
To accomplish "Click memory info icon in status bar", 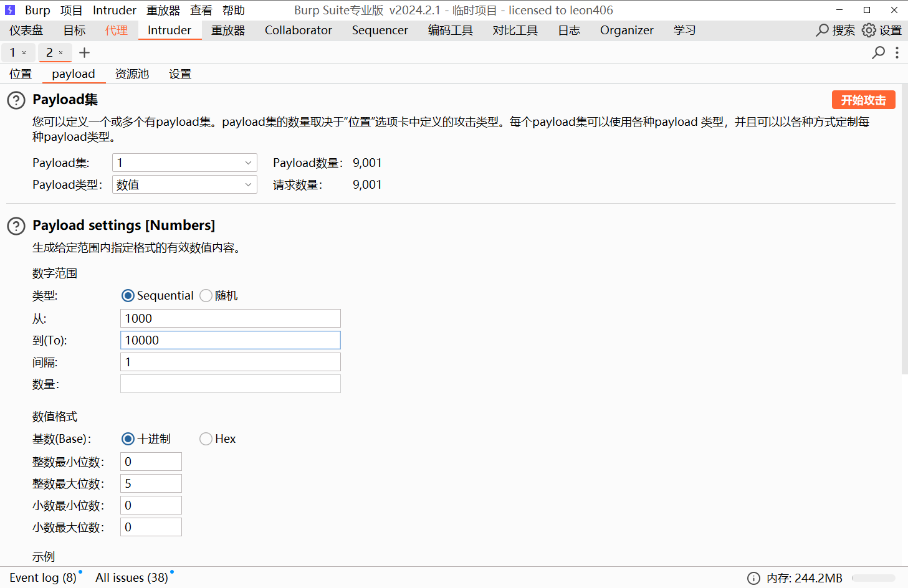I will coord(753,578).
